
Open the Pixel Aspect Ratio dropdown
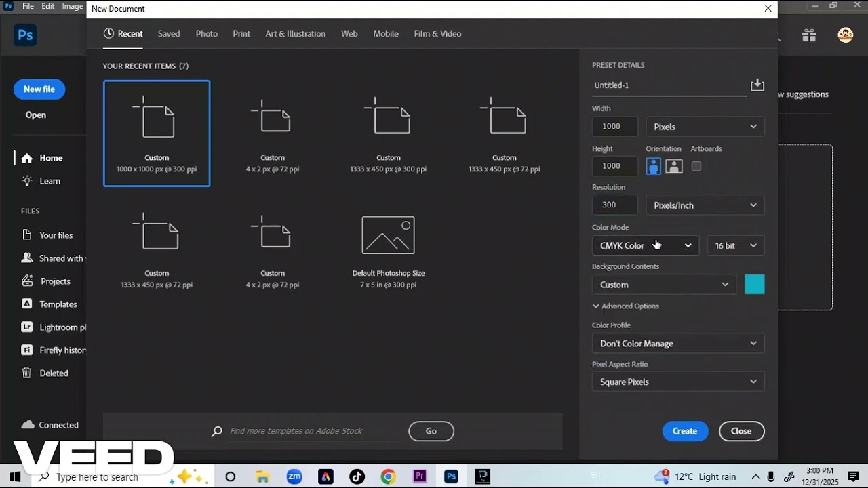coord(678,382)
